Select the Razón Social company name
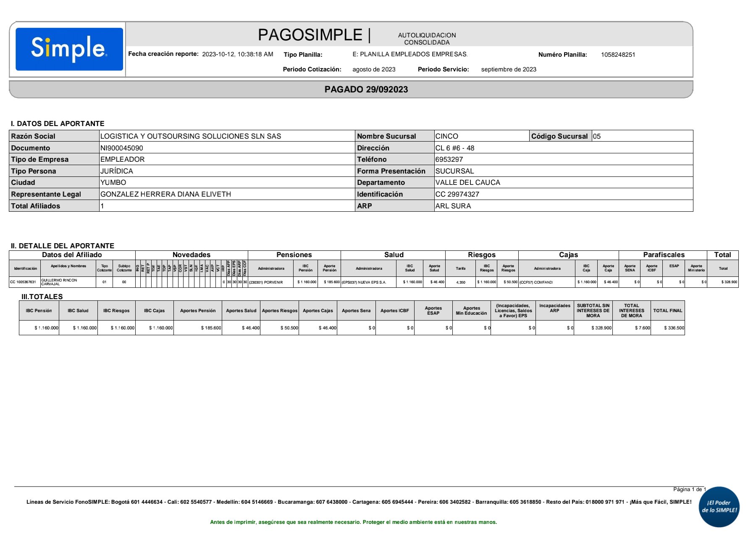The image size is (756, 547). pyautogui.click(x=191, y=136)
